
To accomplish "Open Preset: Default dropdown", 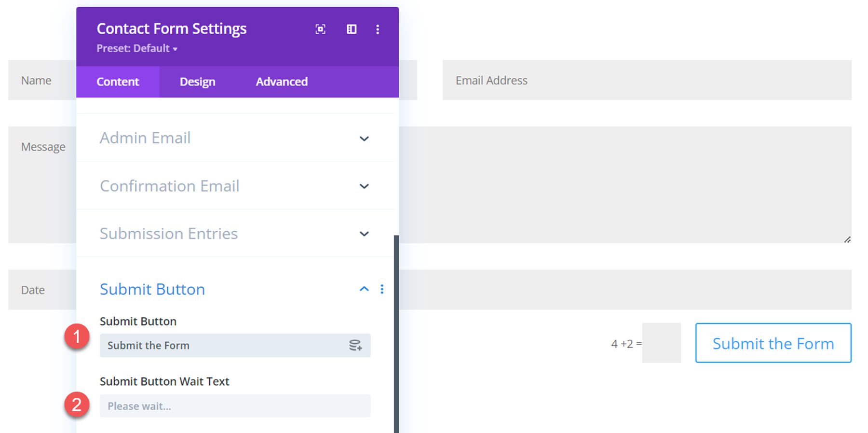I will [x=137, y=48].
